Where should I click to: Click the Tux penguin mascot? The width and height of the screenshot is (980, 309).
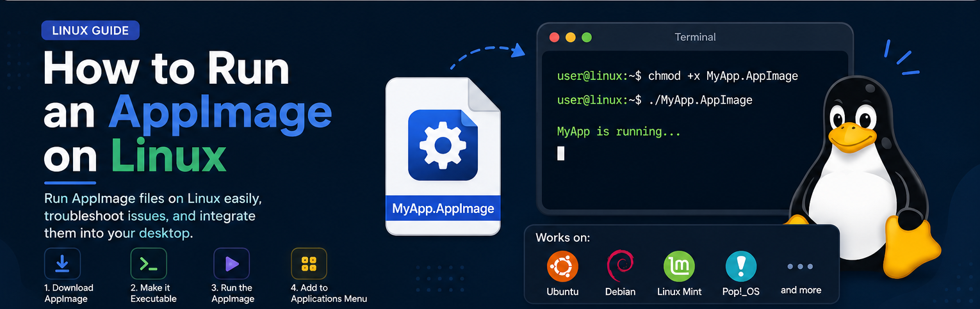pyautogui.click(x=862, y=176)
